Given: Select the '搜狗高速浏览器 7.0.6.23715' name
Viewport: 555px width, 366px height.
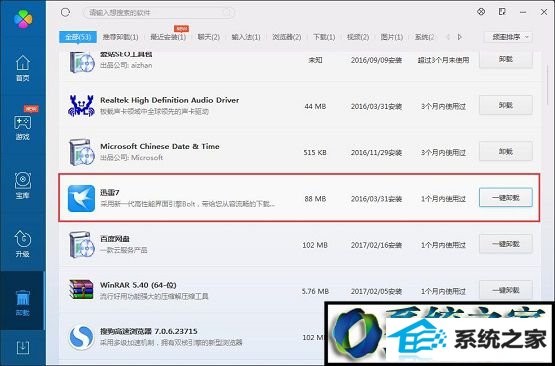Looking at the screenshot, I should pyautogui.click(x=149, y=332).
